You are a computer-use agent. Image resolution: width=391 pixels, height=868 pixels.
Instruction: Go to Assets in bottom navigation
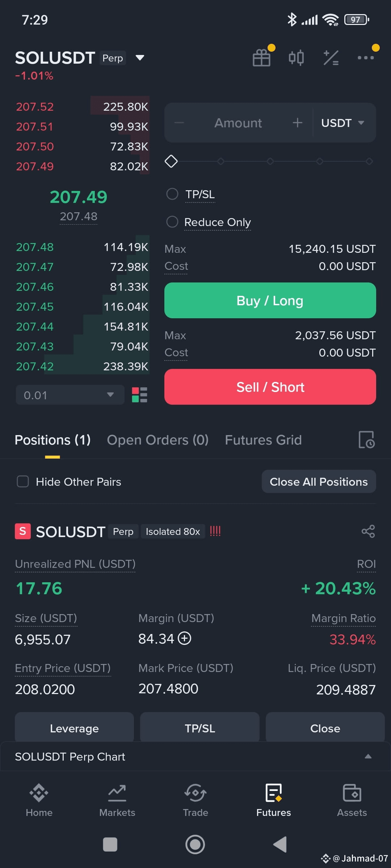point(352,800)
